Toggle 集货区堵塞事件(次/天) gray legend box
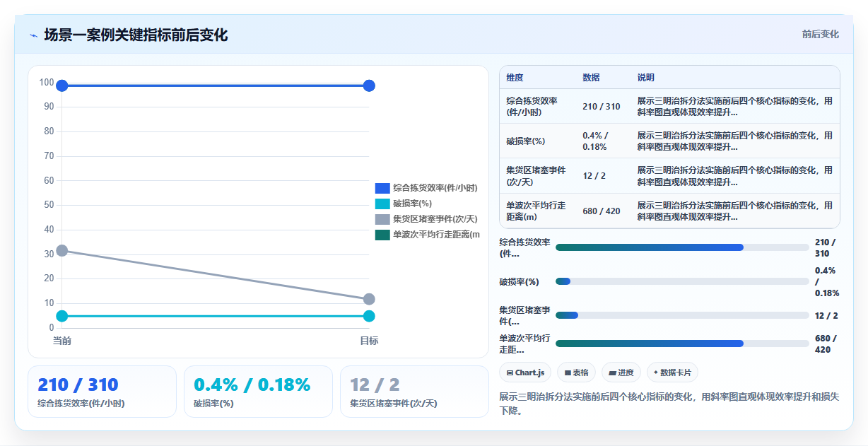The image size is (868, 446). click(382, 219)
